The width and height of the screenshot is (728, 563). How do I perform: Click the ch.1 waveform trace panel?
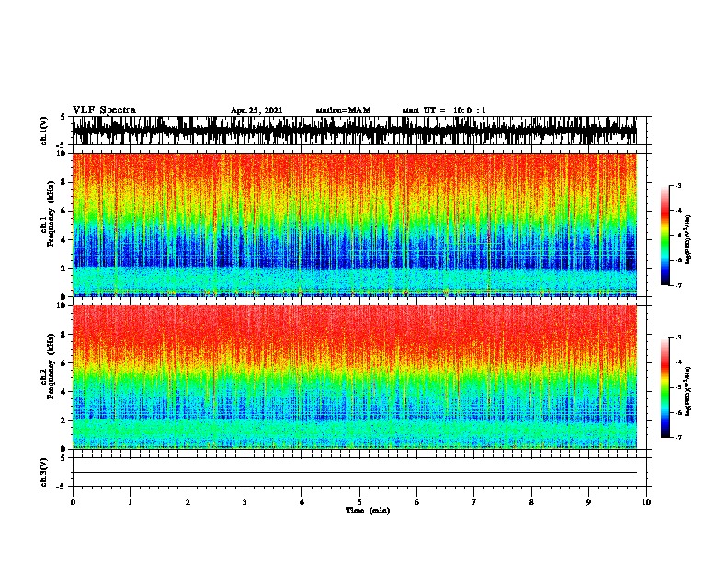coord(355,131)
